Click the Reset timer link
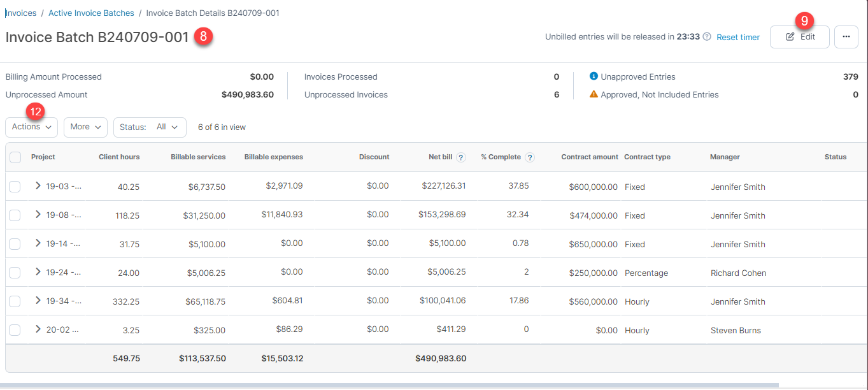Viewport: 868px width, 390px height. coord(737,37)
